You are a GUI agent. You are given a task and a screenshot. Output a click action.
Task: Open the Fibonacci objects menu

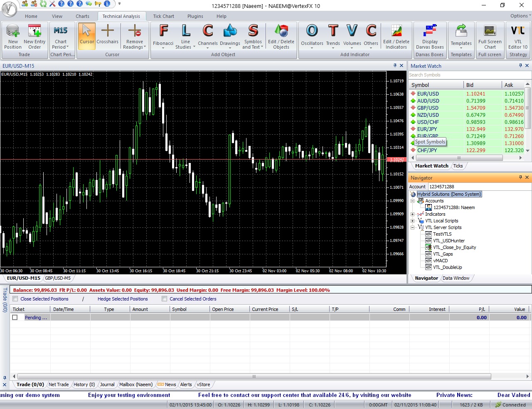163,37
